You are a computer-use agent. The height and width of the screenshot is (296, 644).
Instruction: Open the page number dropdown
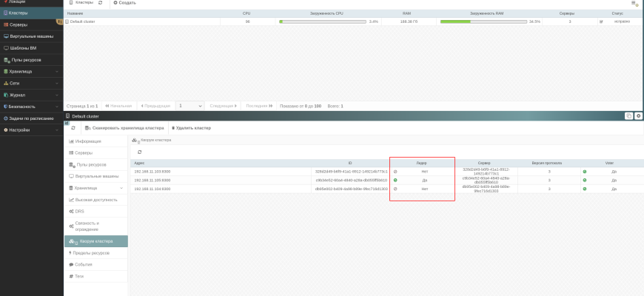[x=190, y=106]
